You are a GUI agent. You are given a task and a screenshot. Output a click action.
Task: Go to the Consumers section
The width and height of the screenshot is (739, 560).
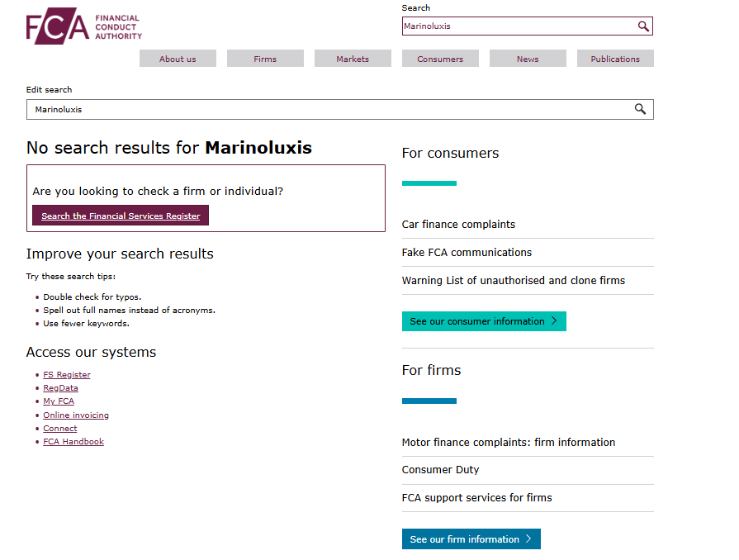(440, 59)
